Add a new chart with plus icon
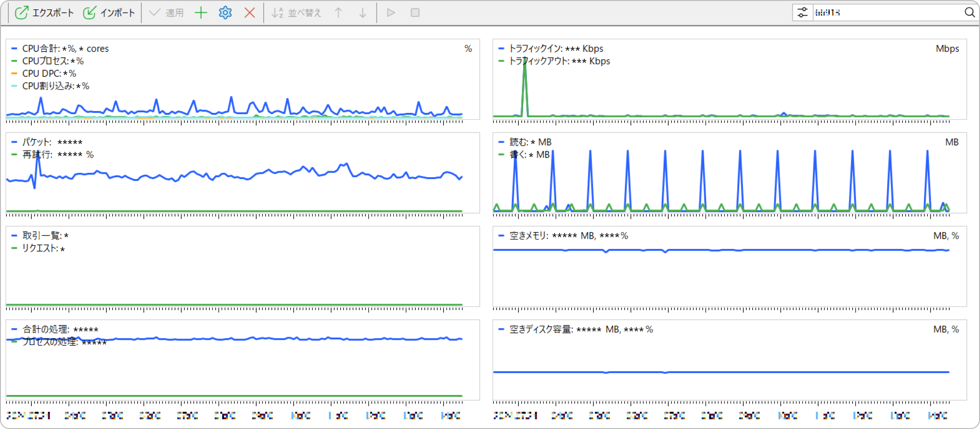The height and width of the screenshot is (429, 980). coord(201,13)
